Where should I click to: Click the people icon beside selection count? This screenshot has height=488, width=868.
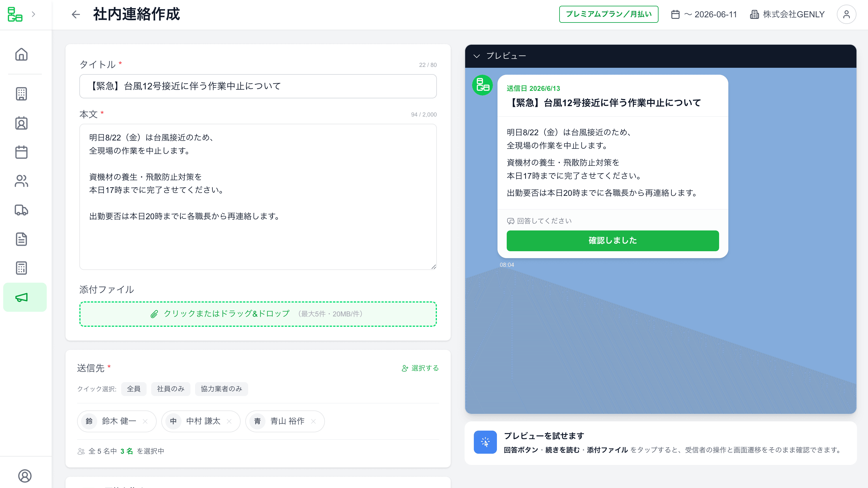81,451
